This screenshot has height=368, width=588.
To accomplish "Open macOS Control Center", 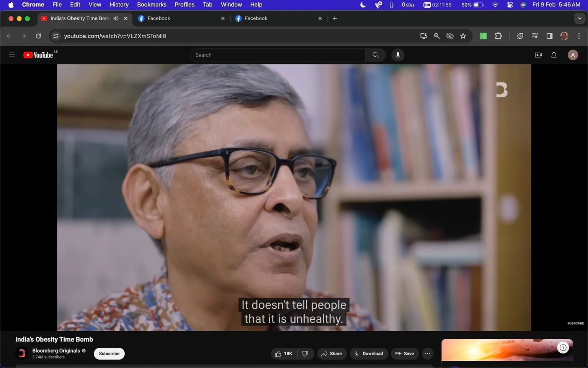I will coord(510,5).
